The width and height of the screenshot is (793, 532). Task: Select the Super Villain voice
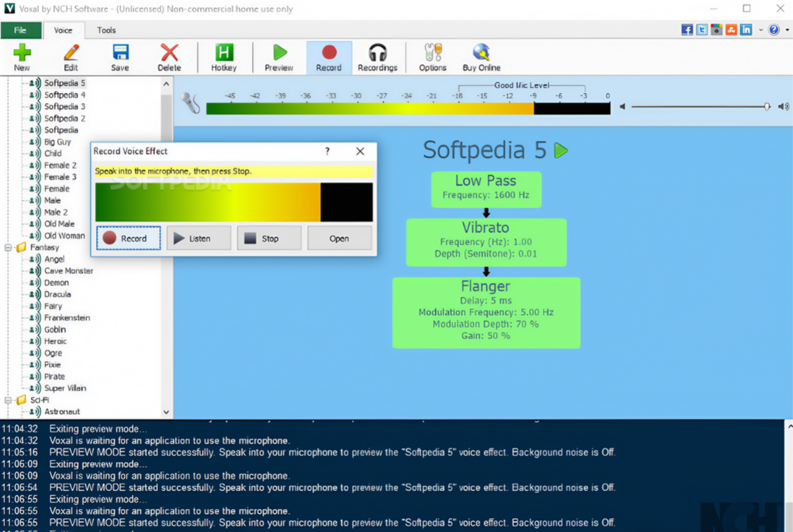[66, 388]
